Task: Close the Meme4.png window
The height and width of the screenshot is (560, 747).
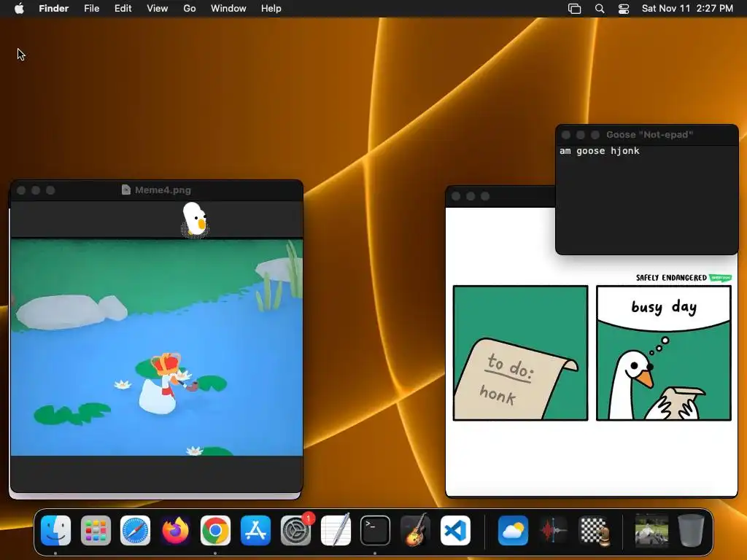Action: pos(21,190)
